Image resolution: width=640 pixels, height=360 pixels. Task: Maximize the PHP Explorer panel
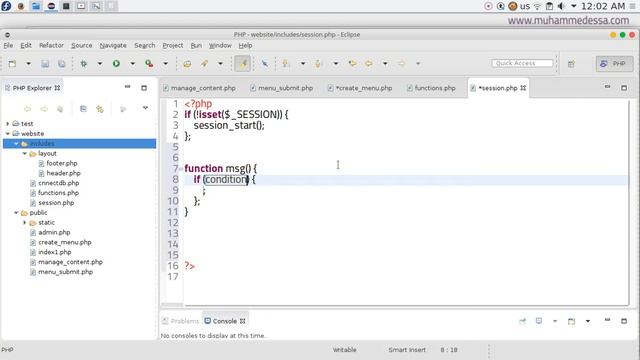[x=144, y=88]
